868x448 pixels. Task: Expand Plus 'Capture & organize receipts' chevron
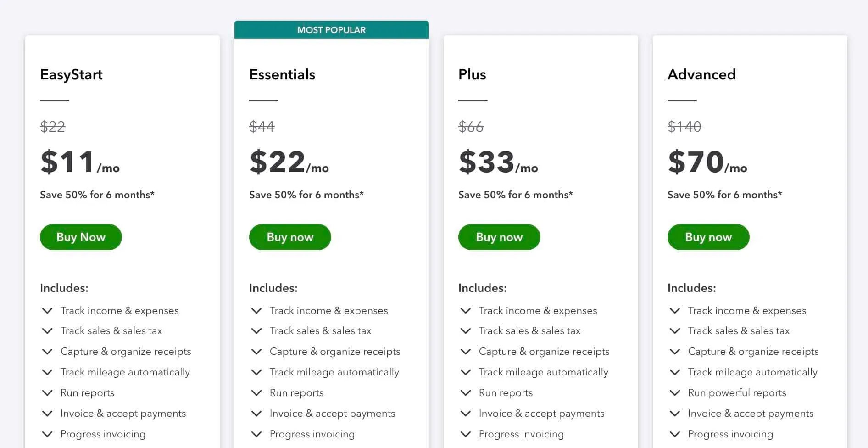pyautogui.click(x=465, y=352)
